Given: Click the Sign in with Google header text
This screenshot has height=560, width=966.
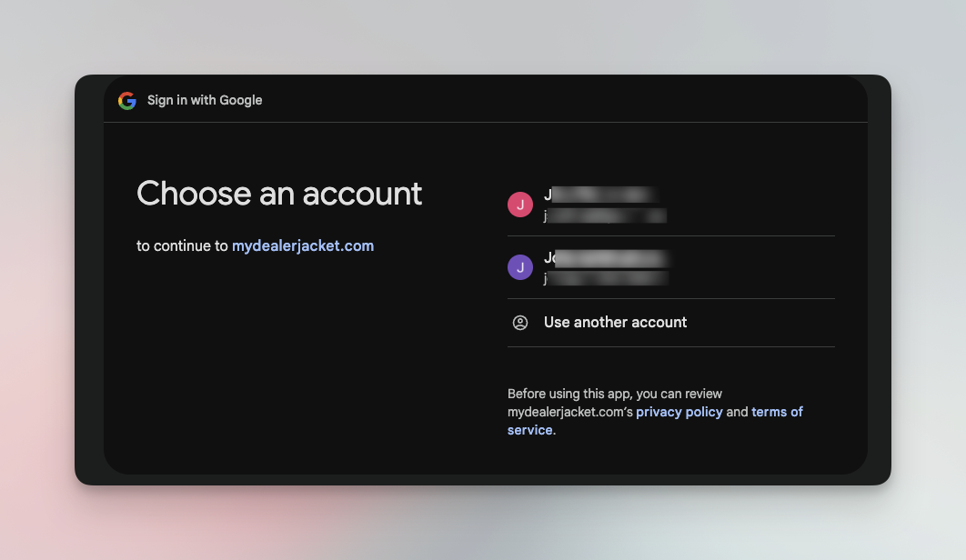Looking at the screenshot, I should coord(205,100).
